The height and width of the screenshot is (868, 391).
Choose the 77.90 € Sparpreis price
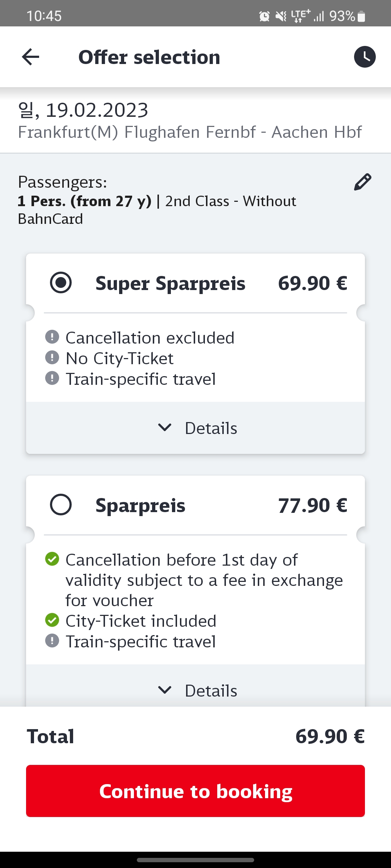(x=312, y=505)
